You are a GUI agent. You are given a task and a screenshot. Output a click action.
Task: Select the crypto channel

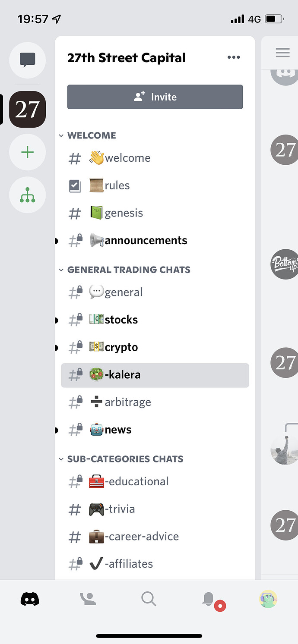155,347
